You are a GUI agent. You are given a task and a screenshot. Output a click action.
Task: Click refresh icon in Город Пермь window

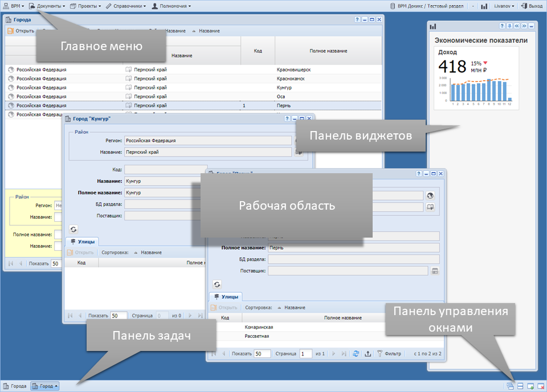217,284
